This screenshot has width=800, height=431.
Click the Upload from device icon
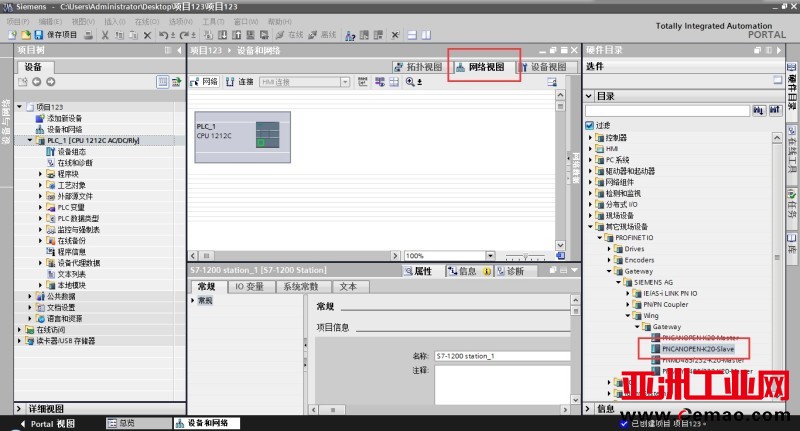coord(237,35)
